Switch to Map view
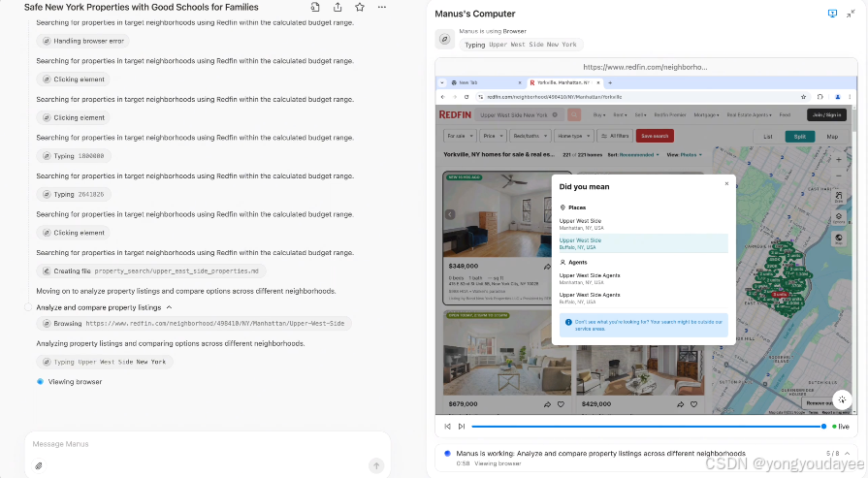Viewport: 868px width, 478px height. (x=832, y=136)
